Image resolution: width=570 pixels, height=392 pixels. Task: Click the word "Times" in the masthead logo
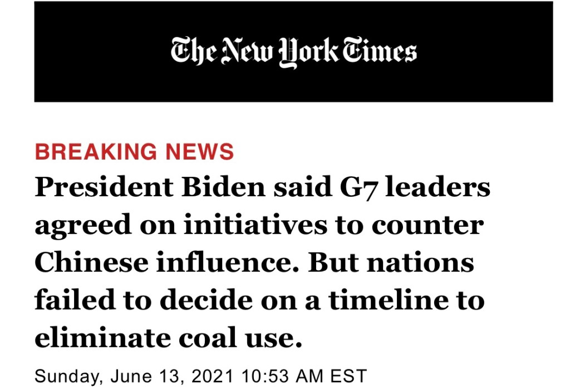coord(379,52)
